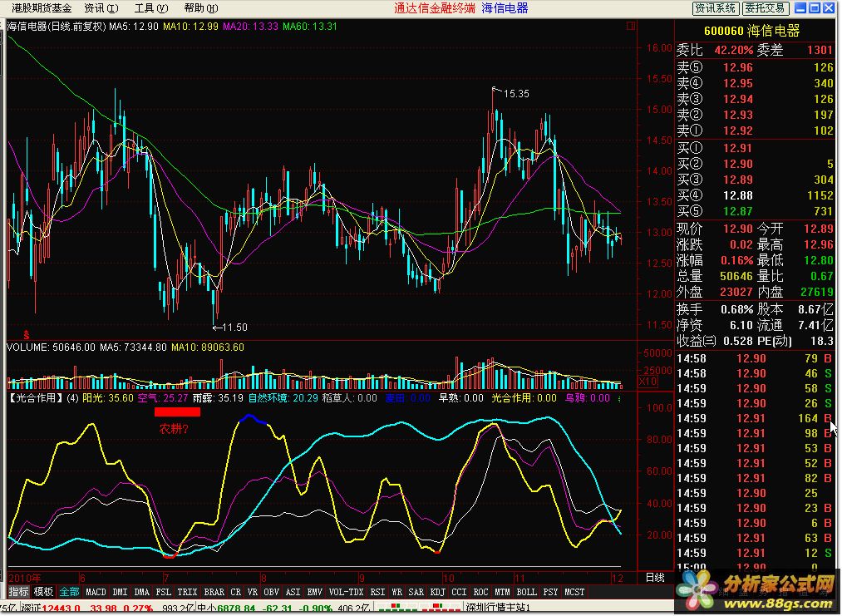The height and width of the screenshot is (616, 842).
Task: Minimize the trading terminal window
Action: pyautogui.click(x=800, y=8)
